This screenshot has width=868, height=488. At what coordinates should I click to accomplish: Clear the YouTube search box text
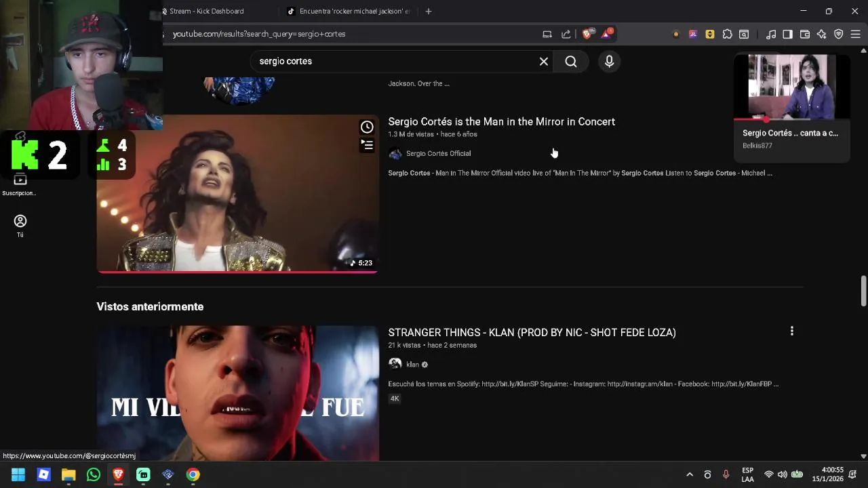pyautogui.click(x=544, y=61)
